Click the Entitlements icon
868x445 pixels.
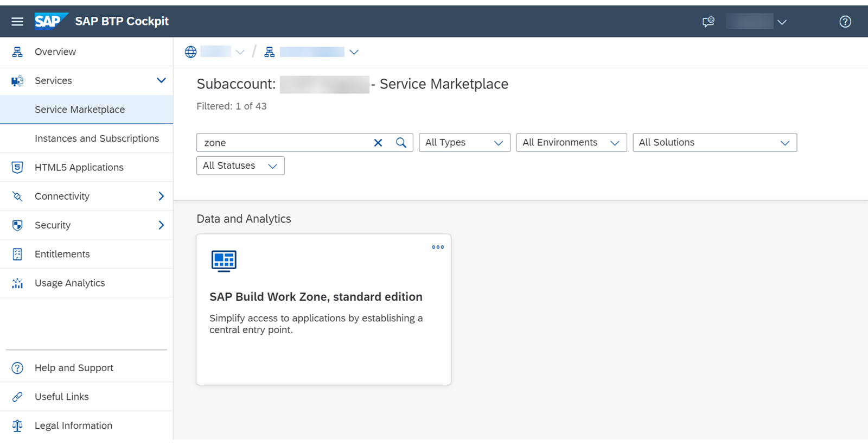17,254
